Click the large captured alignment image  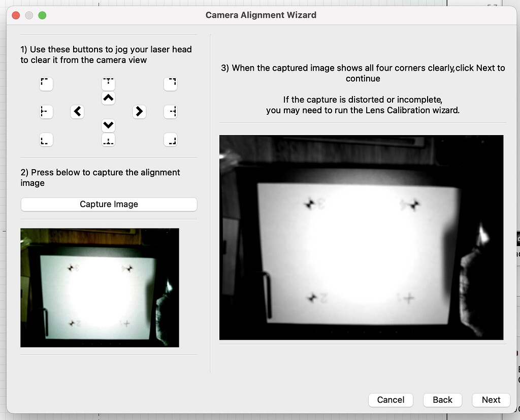click(x=363, y=237)
